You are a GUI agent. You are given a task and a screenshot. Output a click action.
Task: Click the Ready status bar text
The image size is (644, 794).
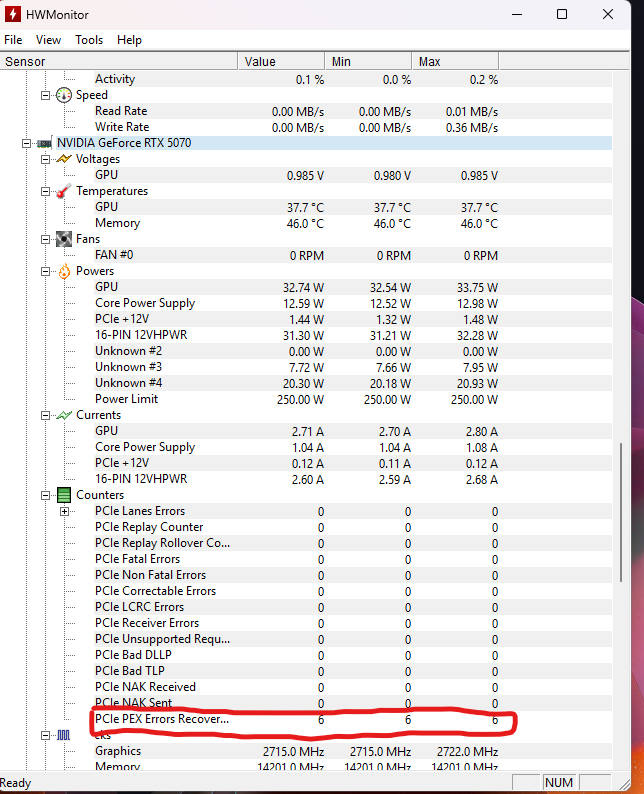[x=16, y=783]
